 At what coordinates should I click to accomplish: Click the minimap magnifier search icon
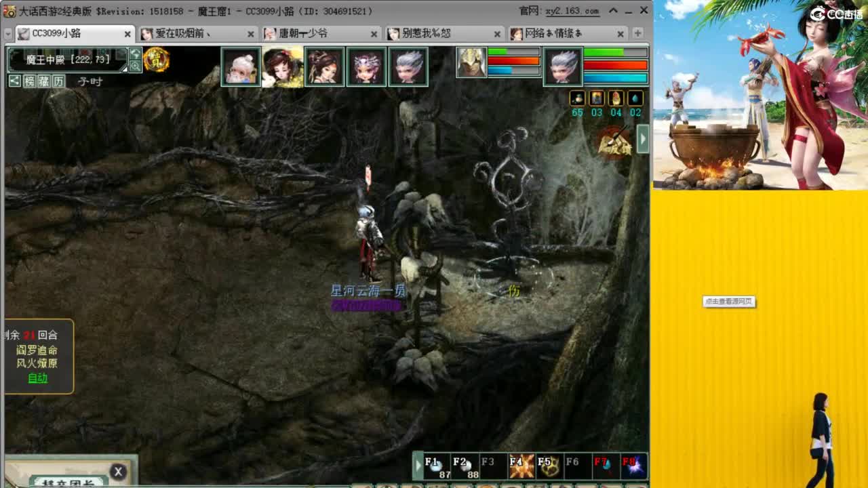tap(135, 66)
